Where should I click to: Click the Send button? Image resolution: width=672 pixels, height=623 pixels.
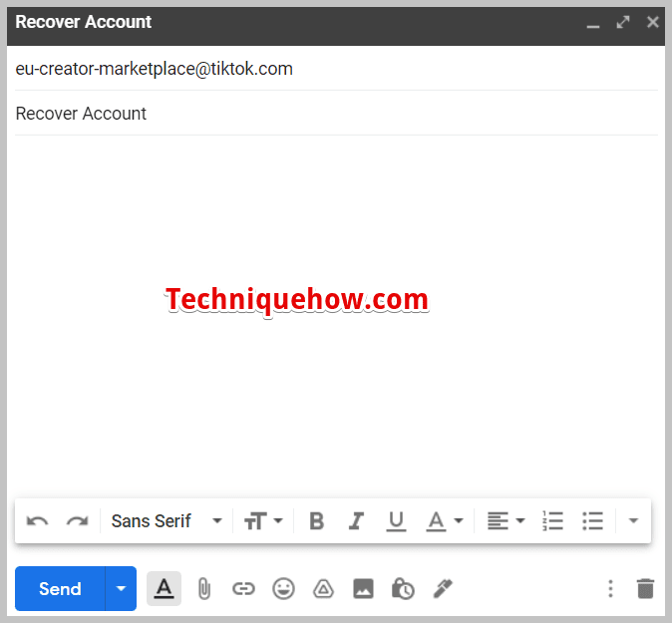(x=60, y=589)
